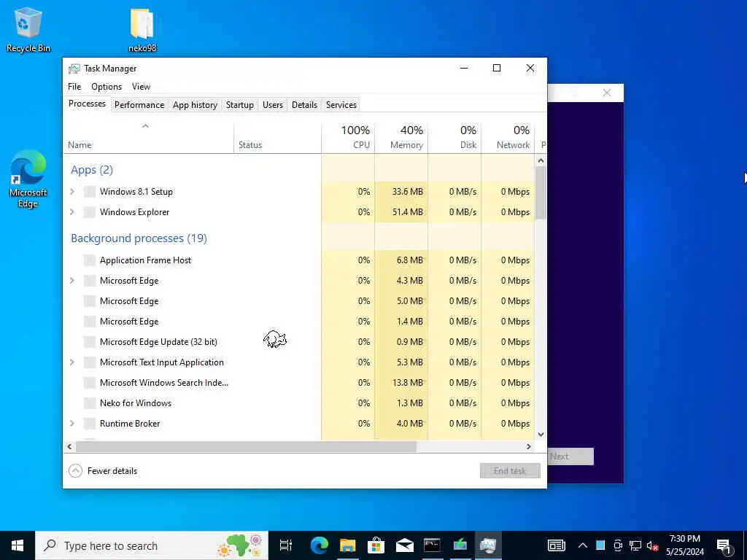
Task: Sort processes by Disk column
Action: click(454, 137)
